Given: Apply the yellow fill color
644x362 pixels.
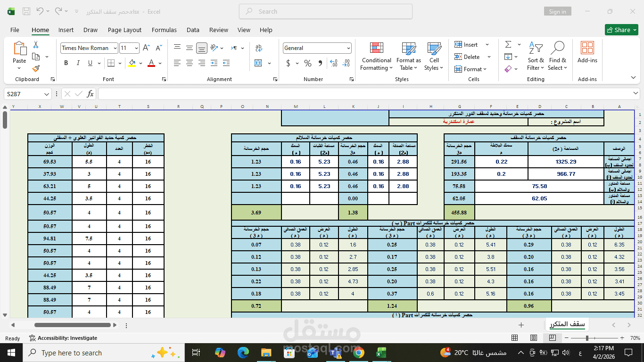Looking at the screenshot, I should coord(132,63).
